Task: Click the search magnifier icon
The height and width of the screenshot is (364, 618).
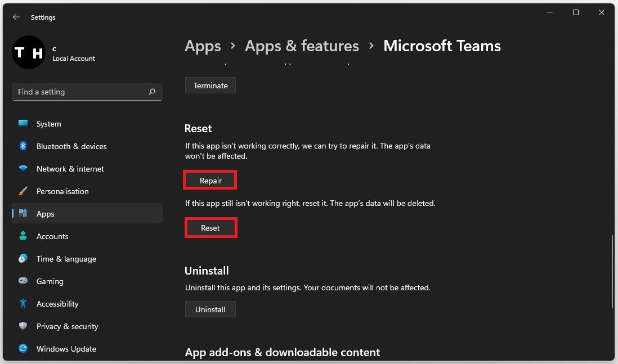Action: [x=152, y=92]
